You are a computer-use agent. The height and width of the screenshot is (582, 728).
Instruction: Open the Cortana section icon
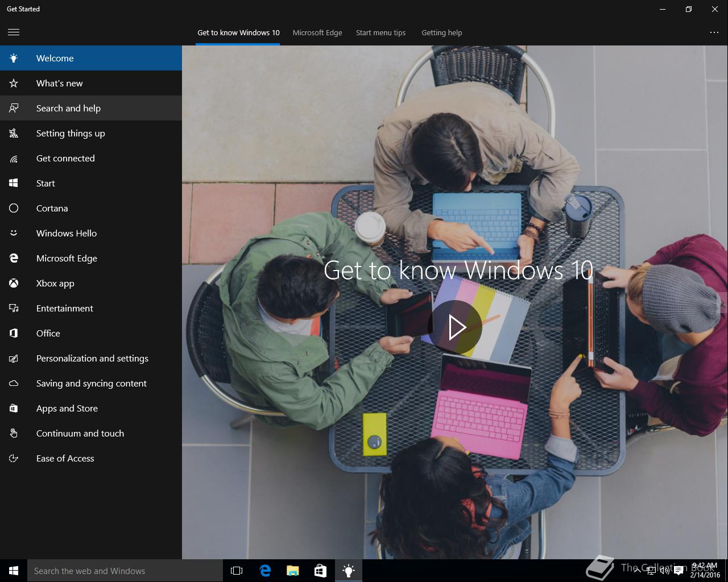click(x=14, y=209)
